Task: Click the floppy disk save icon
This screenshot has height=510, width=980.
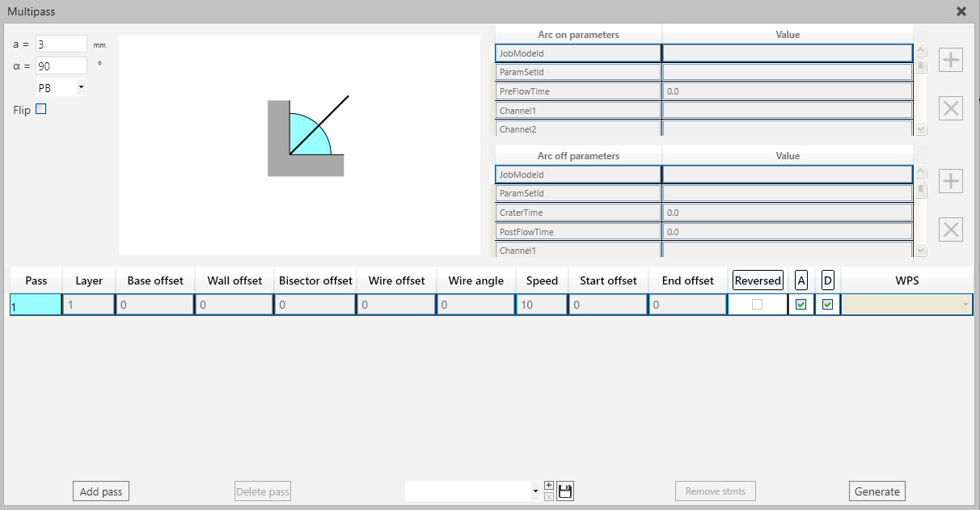Action: coord(565,491)
